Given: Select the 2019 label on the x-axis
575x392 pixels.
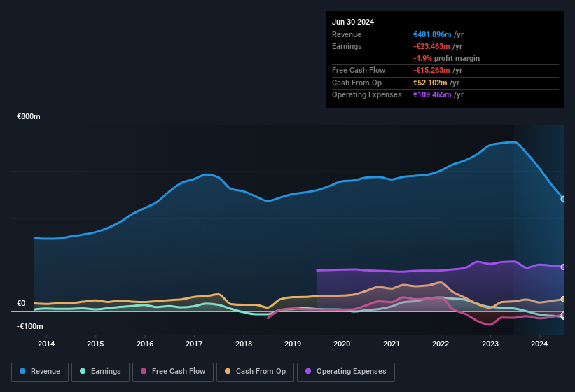Looking at the screenshot, I should pos(293,344).
